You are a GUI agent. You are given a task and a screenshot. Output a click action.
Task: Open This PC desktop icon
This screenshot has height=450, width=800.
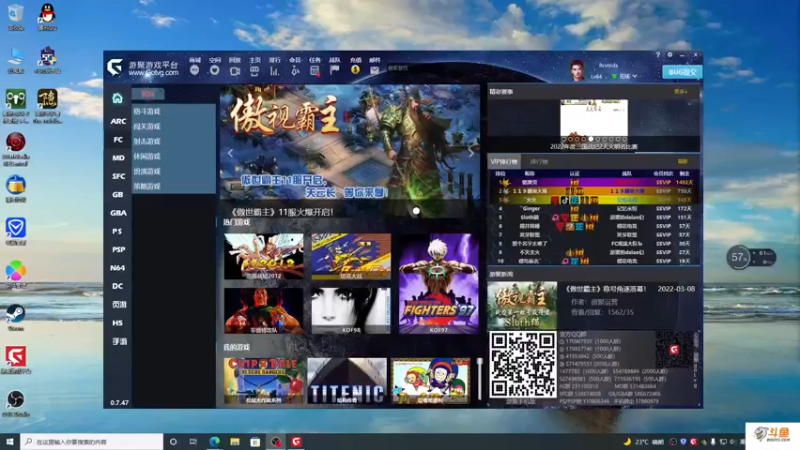click(x=16, y=60)
